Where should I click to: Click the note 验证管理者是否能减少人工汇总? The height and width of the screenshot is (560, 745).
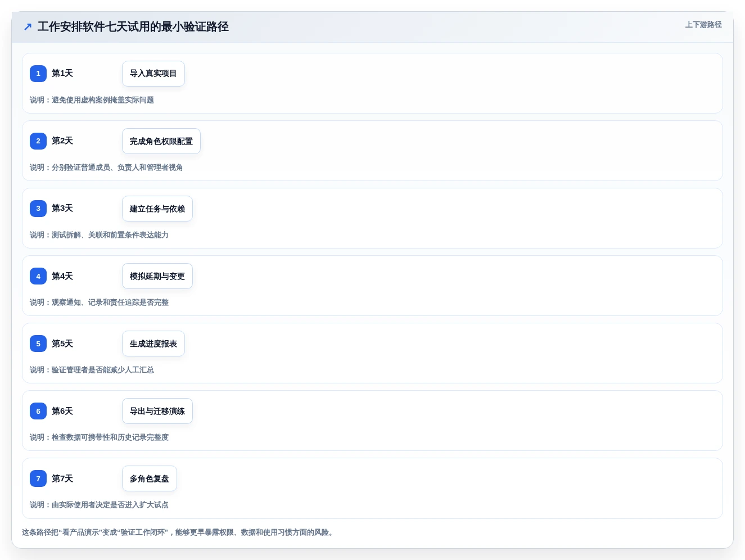(x=103, y=370)
